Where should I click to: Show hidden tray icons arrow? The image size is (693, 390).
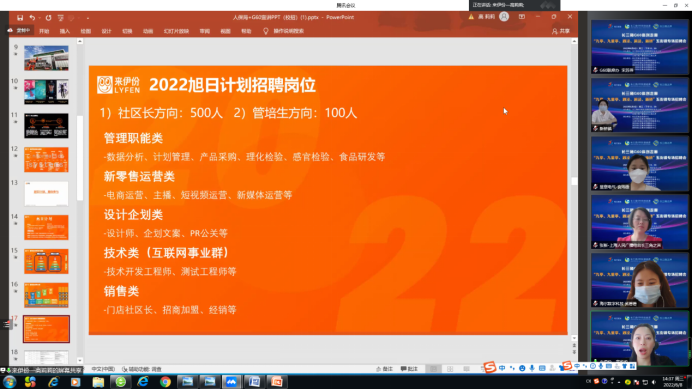click(x=619, y=382)
